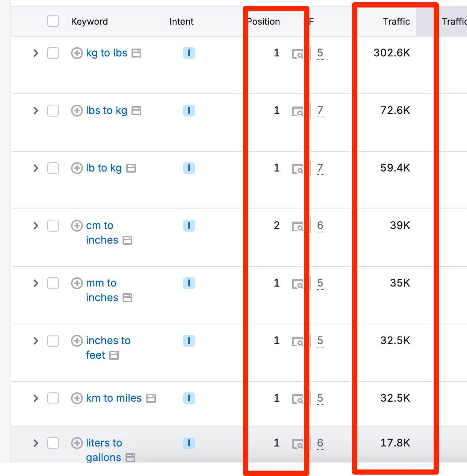Add 'kg to lbs' keyword via plus icon
This screenshot has width=467, height=476.
coord(77,53)
